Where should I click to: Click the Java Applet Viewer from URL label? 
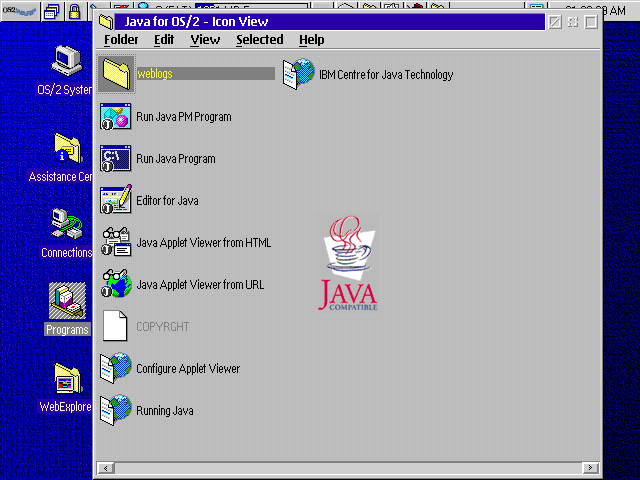[200, 284]
